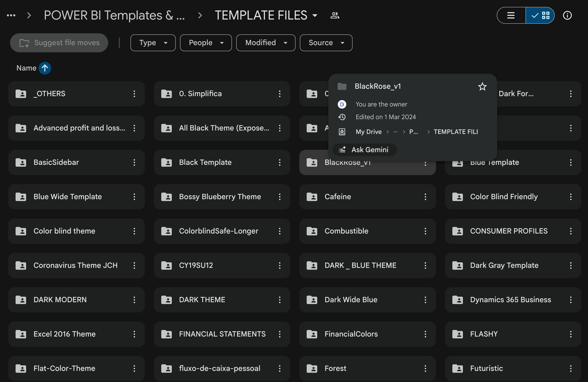Viewport: 588px width, 382px height.
Task: Sort by the Name column header
Action: pos(26,68)
